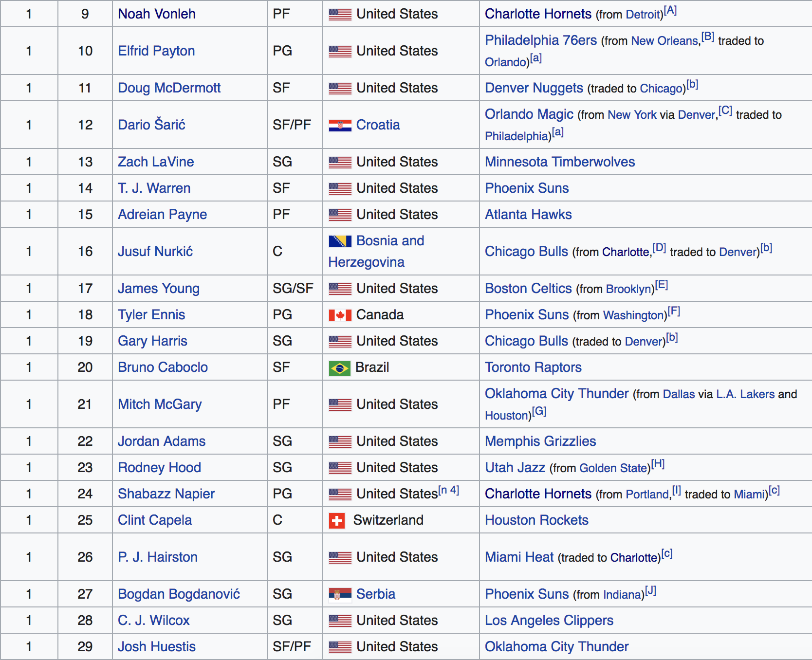Screen dimensions: 812x660
Task: Open Atlanta Hawks team link
Action: 528,214
